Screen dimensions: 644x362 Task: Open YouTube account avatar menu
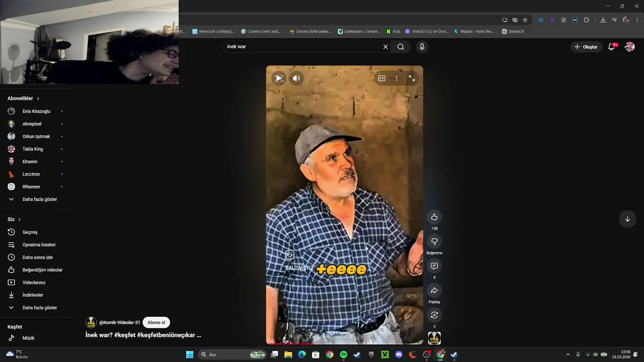tap(629, 47)
